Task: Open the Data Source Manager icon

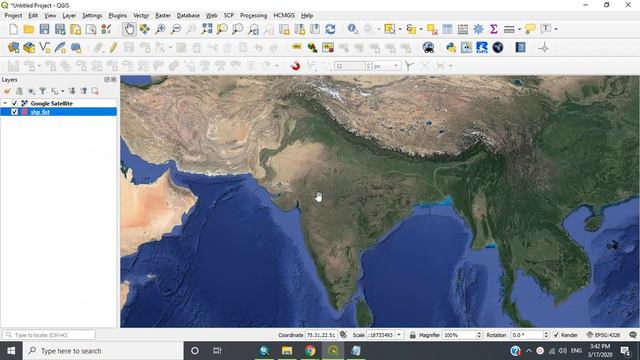Action: (x=13, y=48)
